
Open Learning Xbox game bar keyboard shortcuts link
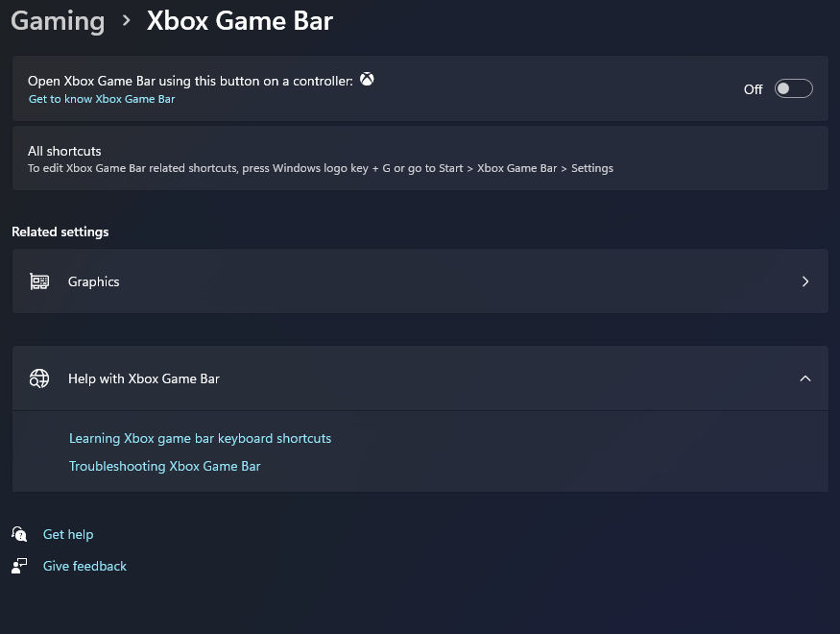click(x=200, y=438)
